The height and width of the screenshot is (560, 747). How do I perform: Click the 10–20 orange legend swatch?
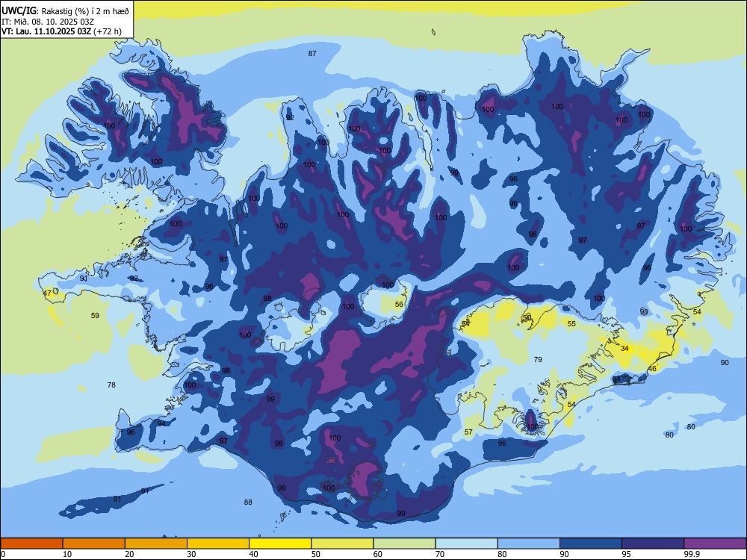click(x=94, y=544)
